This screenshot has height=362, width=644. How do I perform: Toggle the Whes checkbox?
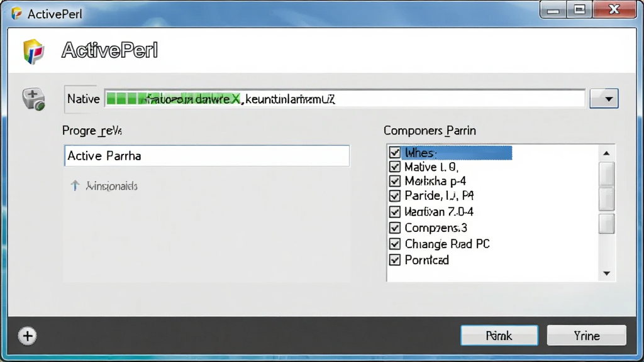click(395, 153)
